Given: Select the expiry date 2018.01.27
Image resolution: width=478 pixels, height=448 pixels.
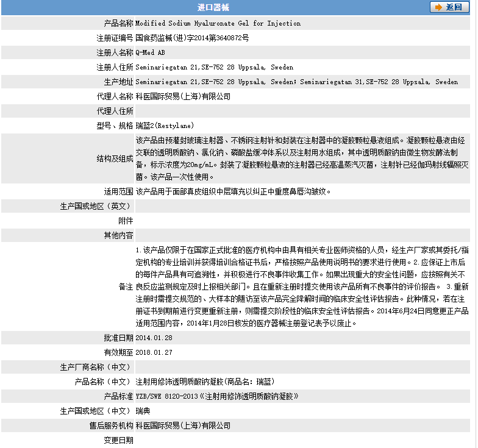Looking at the screenshot, I should [154, 352].
